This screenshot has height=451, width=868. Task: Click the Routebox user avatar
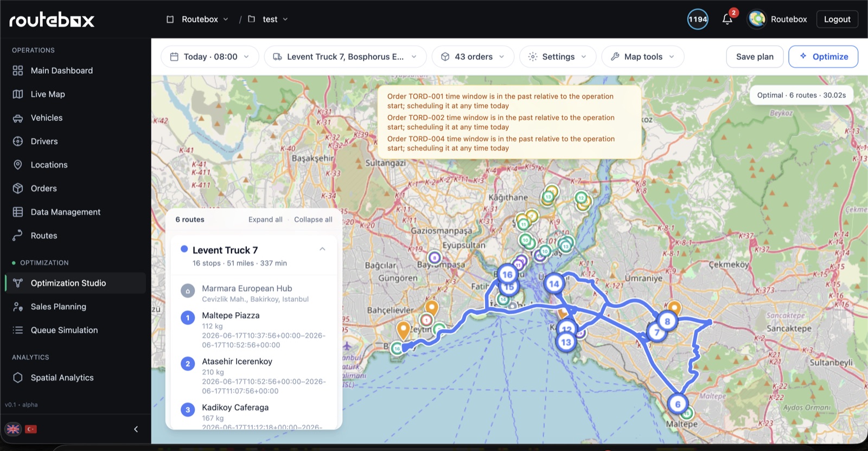(x=757, y=20)
